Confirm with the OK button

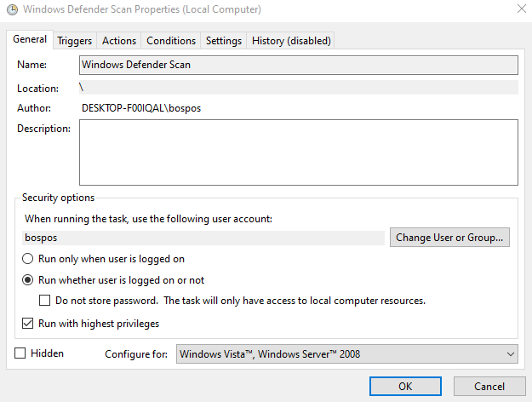[x=405, y=387]
